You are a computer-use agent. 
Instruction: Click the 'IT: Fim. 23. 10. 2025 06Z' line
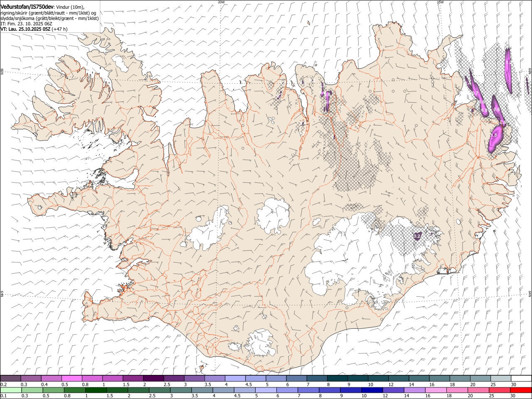(26, 24)
